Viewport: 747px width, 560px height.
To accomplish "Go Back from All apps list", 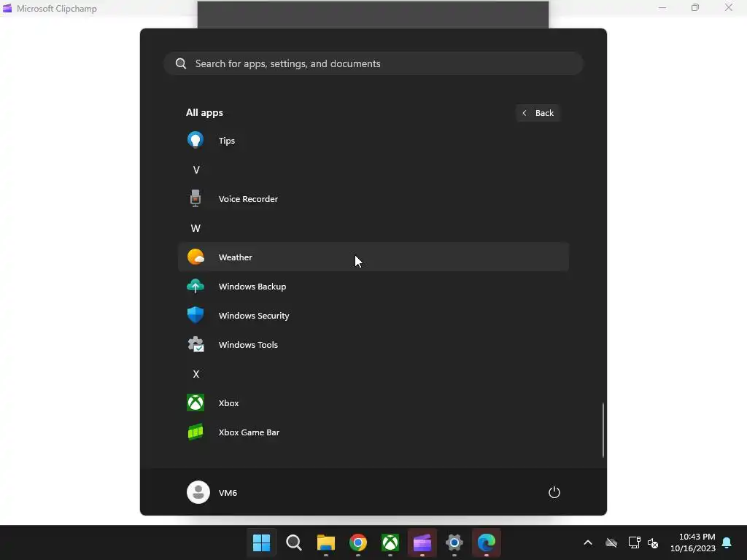I will pyautogui.click(x=538, y=113).
